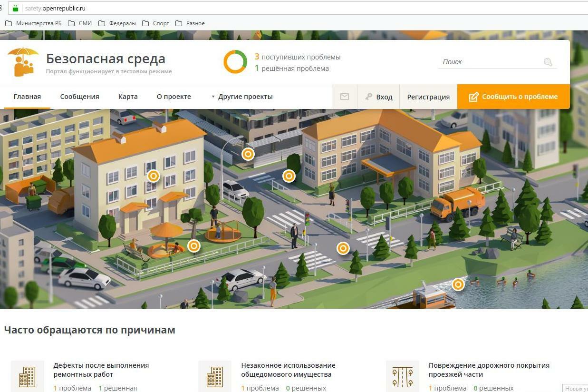Click the envelope mail icon
The width and height of the screenshot is (588, 392).
pos(345,97)
